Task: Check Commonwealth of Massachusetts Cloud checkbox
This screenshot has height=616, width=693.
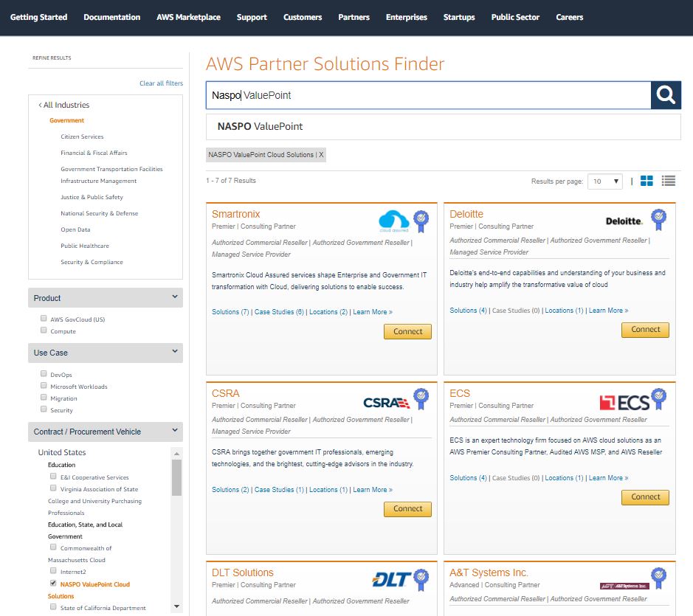Action: tap(53, 547)
